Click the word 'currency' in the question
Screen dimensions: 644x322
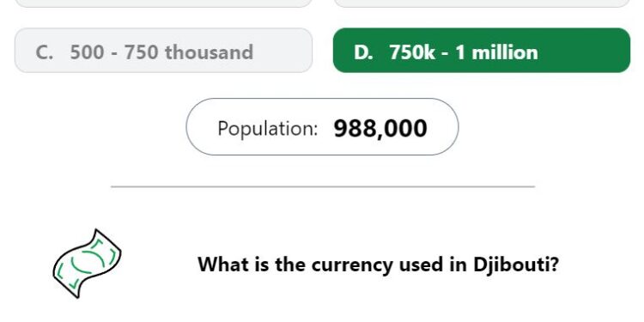click(352, 265)
